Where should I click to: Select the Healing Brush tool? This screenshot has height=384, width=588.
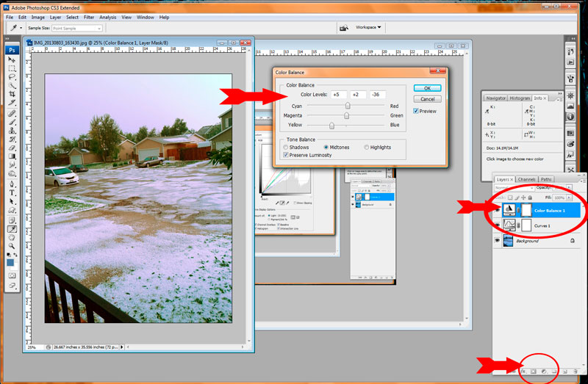pos(12,114)
